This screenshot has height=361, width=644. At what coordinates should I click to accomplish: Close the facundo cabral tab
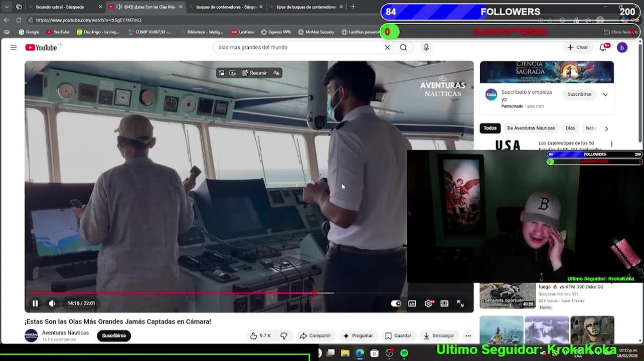pos(100,7)
